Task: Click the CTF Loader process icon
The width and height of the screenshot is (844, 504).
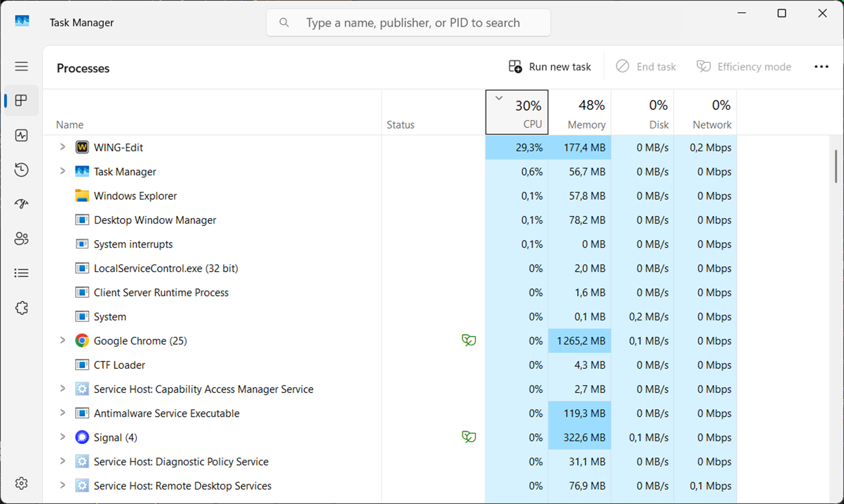Action: [82, 364]
